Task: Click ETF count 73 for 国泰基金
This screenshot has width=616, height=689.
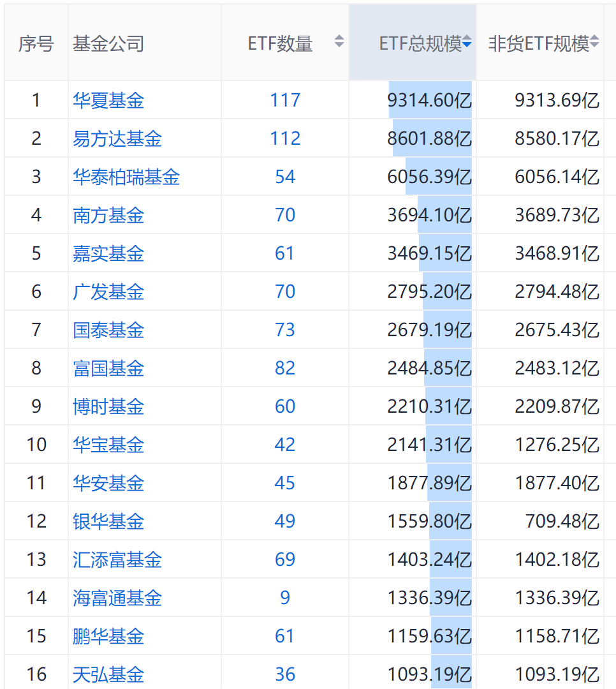Action: point(285,330)
